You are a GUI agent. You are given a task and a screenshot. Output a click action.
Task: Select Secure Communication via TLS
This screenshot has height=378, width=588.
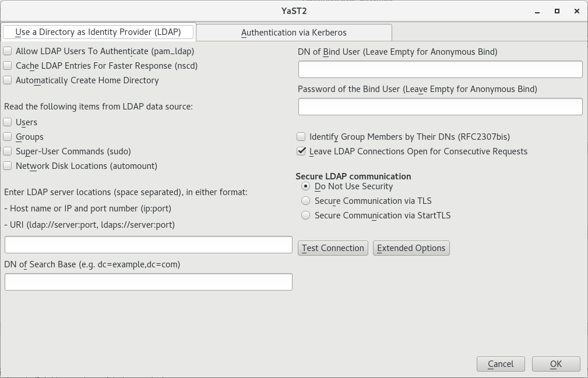coord(306,201)
